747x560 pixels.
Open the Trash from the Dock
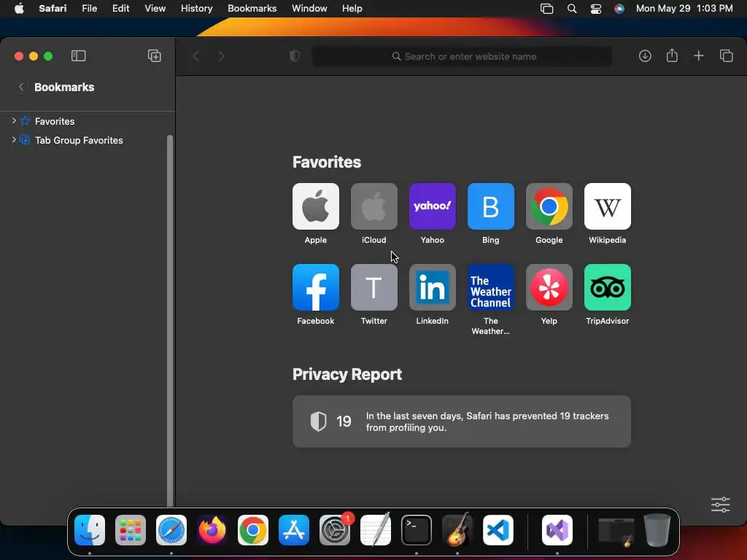[657, 530]
